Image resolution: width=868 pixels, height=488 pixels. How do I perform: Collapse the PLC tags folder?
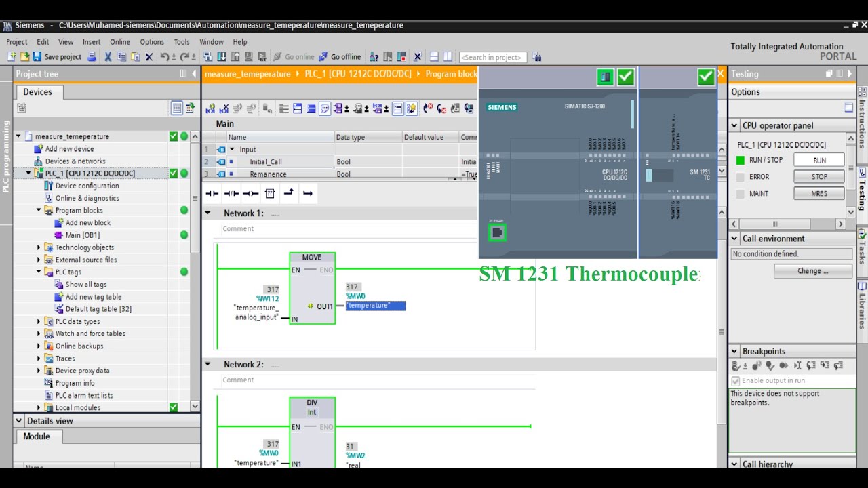click(x=39, y=272)
